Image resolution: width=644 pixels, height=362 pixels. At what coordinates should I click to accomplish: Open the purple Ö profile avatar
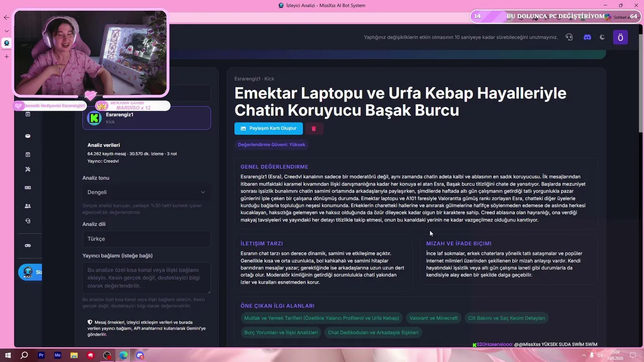pos(620,37)
